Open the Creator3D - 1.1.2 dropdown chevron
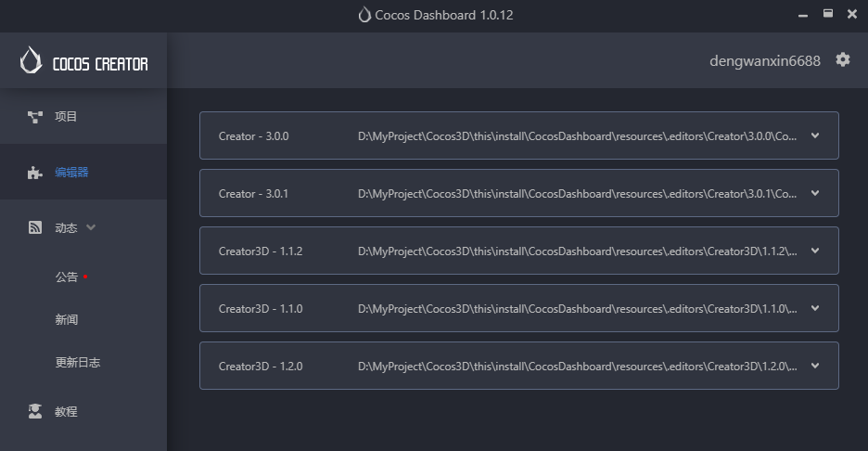 (x=815, y=251)
